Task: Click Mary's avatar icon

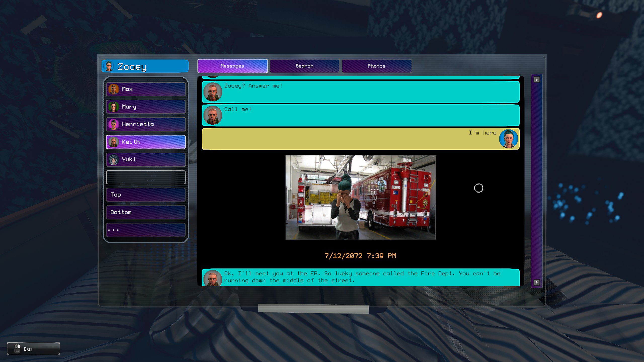Action: [114, 107]
